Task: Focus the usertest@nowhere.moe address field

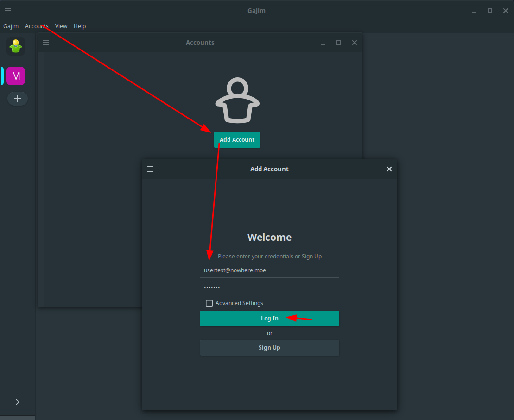Action: 270,270
